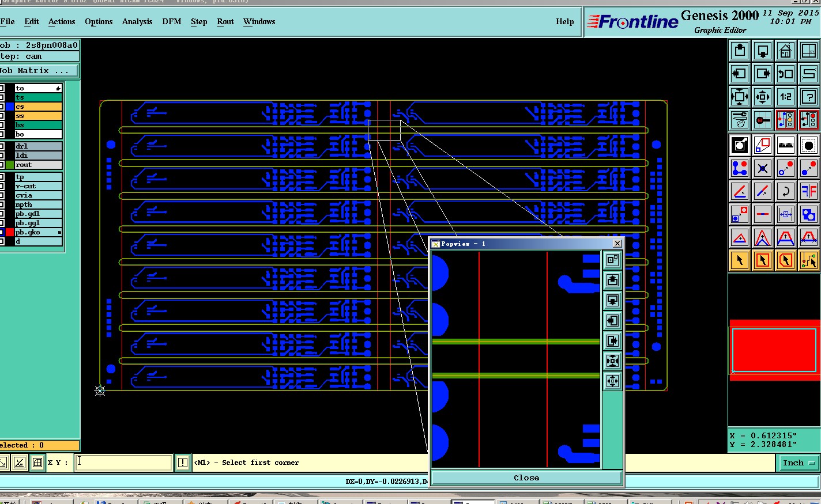Open the Analysis menu
821x504 pixels.
pos(137,21)
